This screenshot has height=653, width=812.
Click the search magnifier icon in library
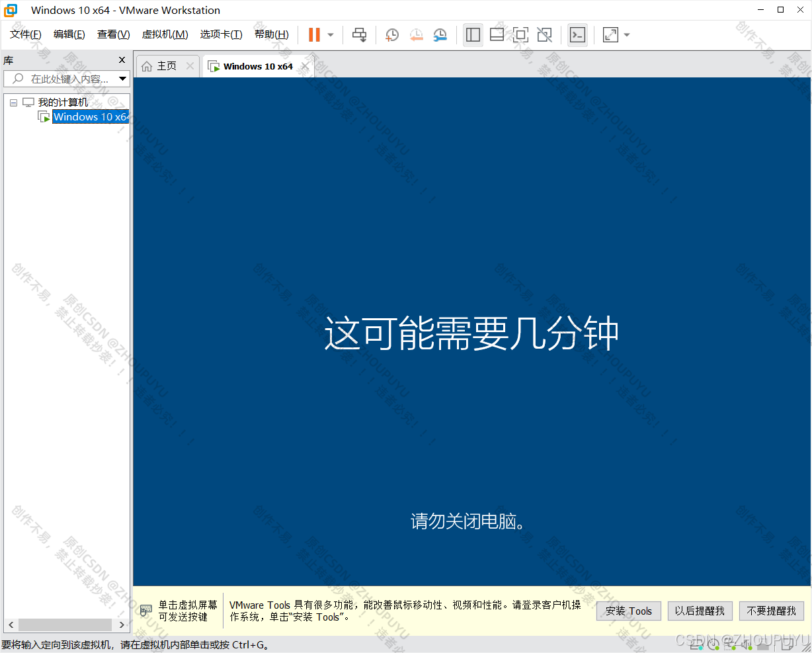pyautogui.click(x=18, y=79)
